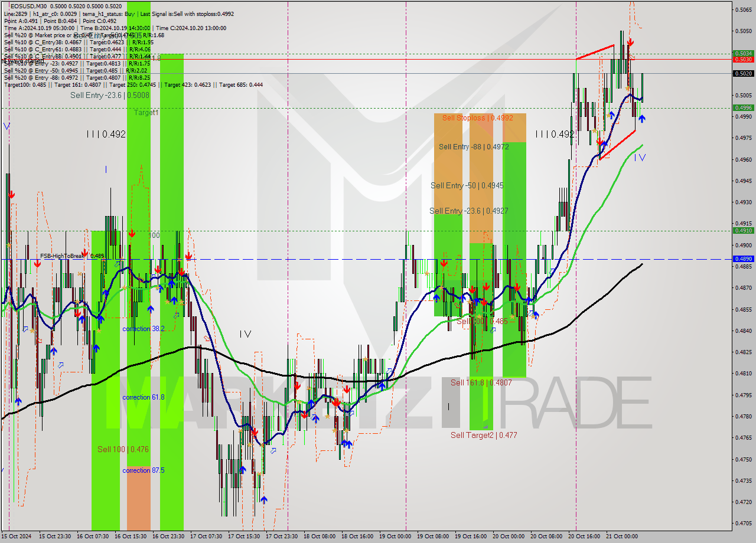Click the '18 Oct 16:00' time label
The image size is (756, 543).
point(358,537)
